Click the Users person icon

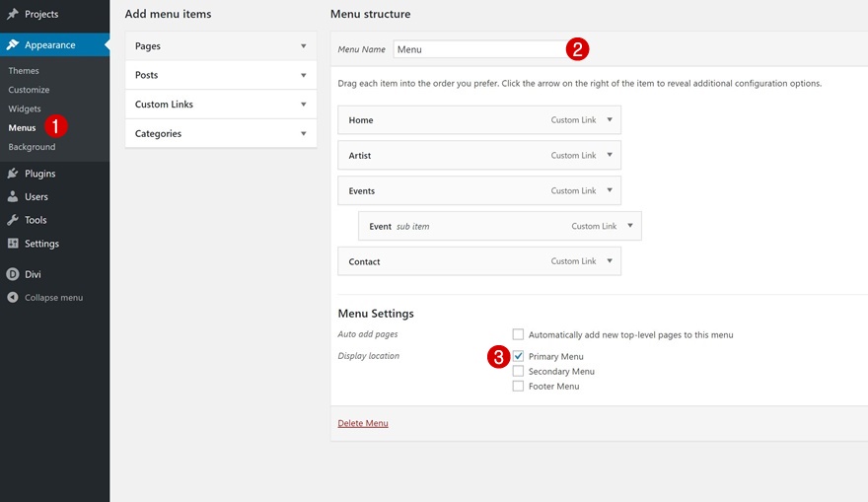[x=13, y=197]
